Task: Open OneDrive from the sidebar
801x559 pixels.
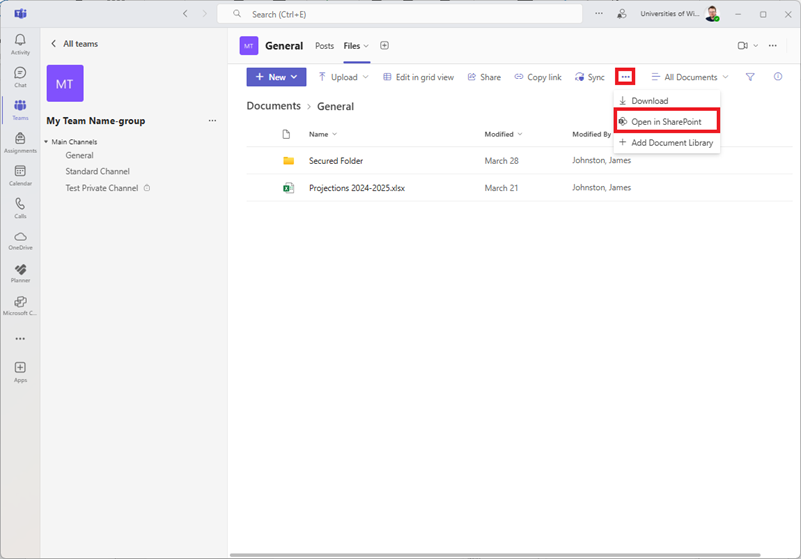Action: (x=20, y=240)
